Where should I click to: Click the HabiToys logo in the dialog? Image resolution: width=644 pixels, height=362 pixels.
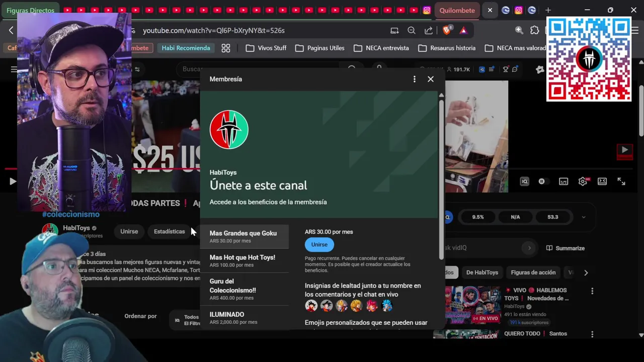[x=229, y=130]
